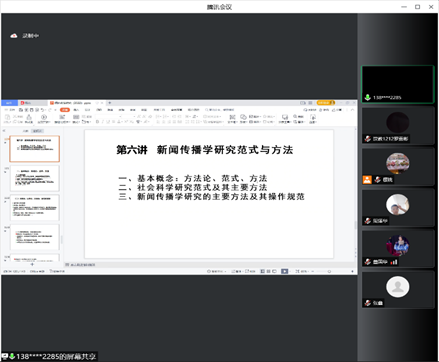
Task: Click the orange host badge icon
Action: [367, 180]
